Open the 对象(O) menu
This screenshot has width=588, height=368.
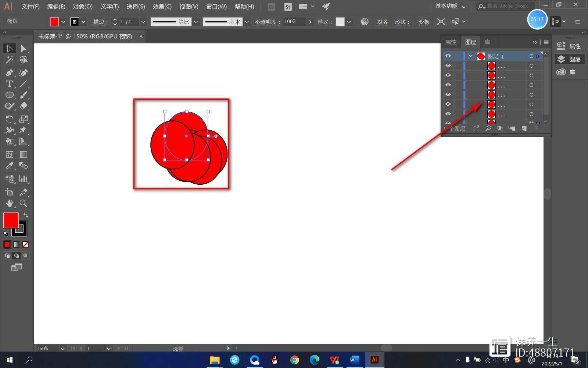[83, 7]
